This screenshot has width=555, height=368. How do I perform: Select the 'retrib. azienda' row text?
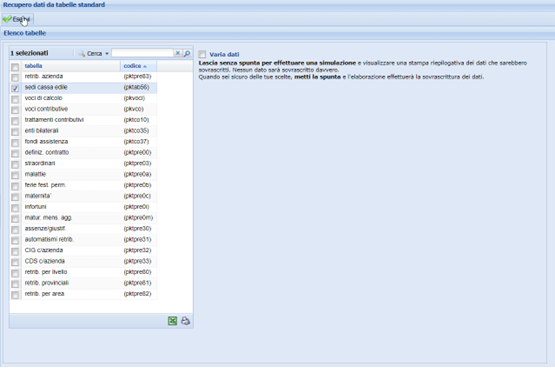[x=44, y=76]
